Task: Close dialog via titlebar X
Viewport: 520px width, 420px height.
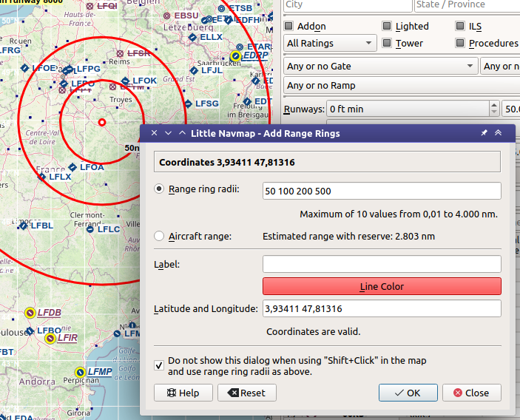Action: click(154, 133)
